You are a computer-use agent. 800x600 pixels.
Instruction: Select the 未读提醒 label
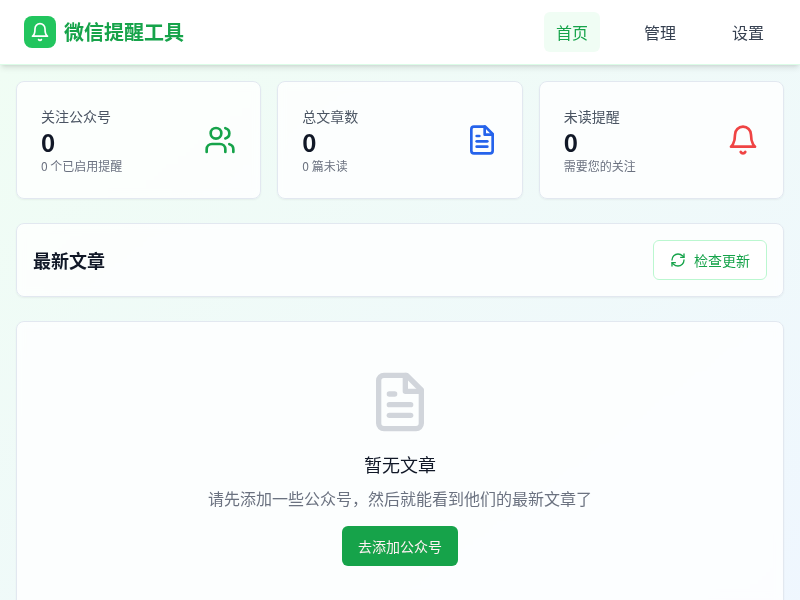pos(591,117)
